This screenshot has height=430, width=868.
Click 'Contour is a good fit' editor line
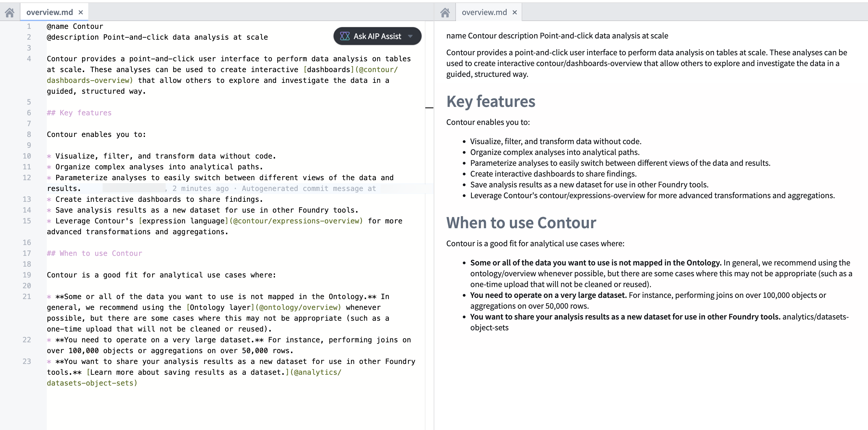[x=161, y=275]
